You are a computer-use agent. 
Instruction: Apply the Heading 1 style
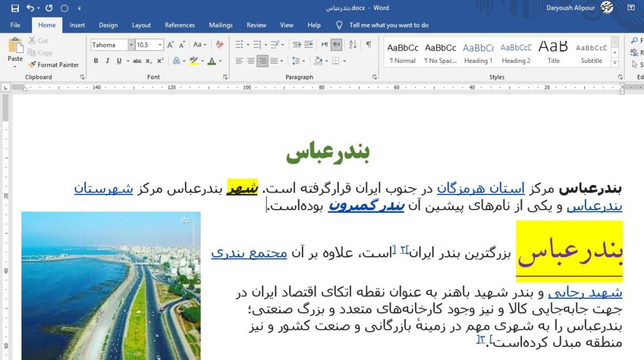(478, 53)
